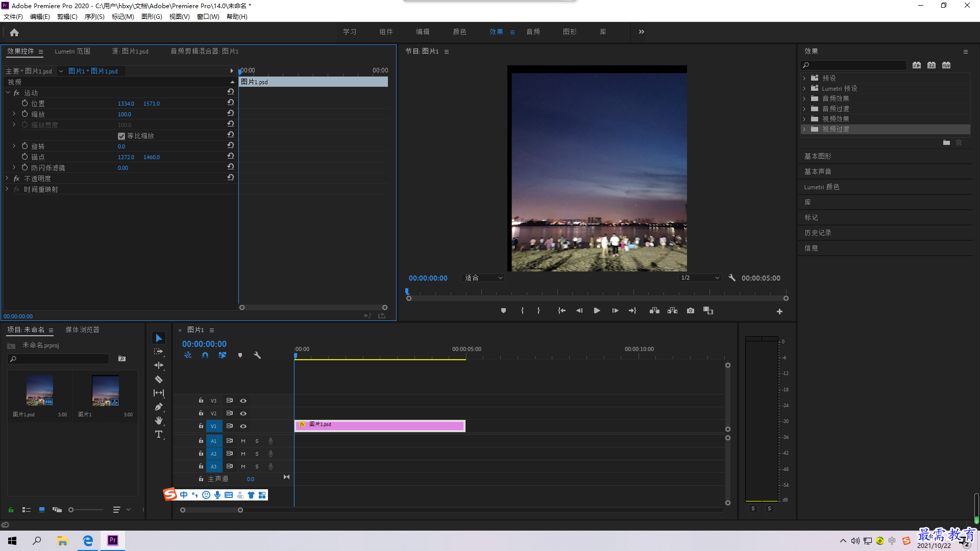This screenshot has height=551, width=980.
Task: Switch to Audio Clip Mixer tab
Action: tap(204, 51)
